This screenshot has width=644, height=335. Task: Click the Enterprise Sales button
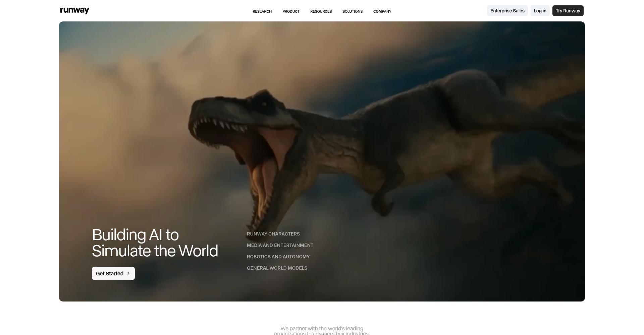click(x=507, y=11)
